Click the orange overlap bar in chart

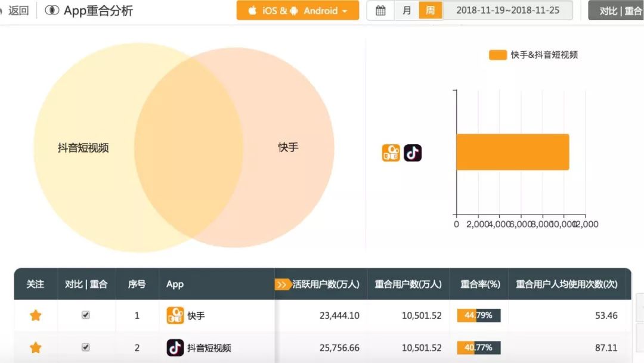point(513,152)
